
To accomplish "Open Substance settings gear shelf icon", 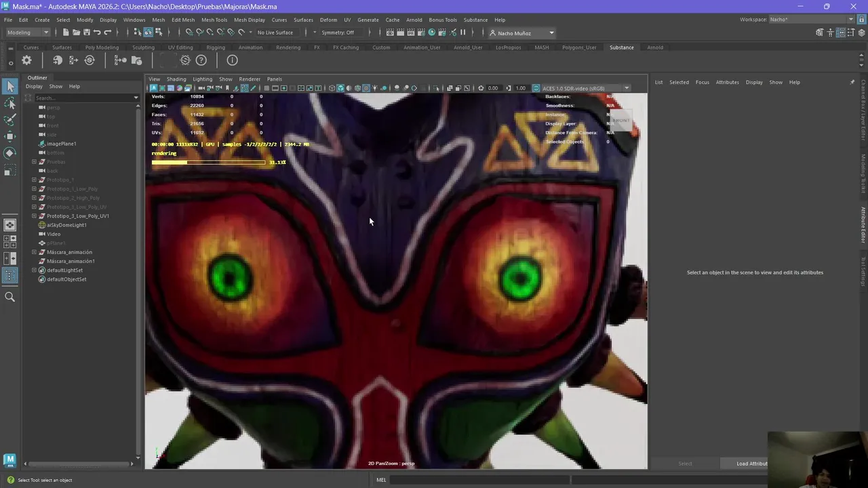I will tap(26, 60).
